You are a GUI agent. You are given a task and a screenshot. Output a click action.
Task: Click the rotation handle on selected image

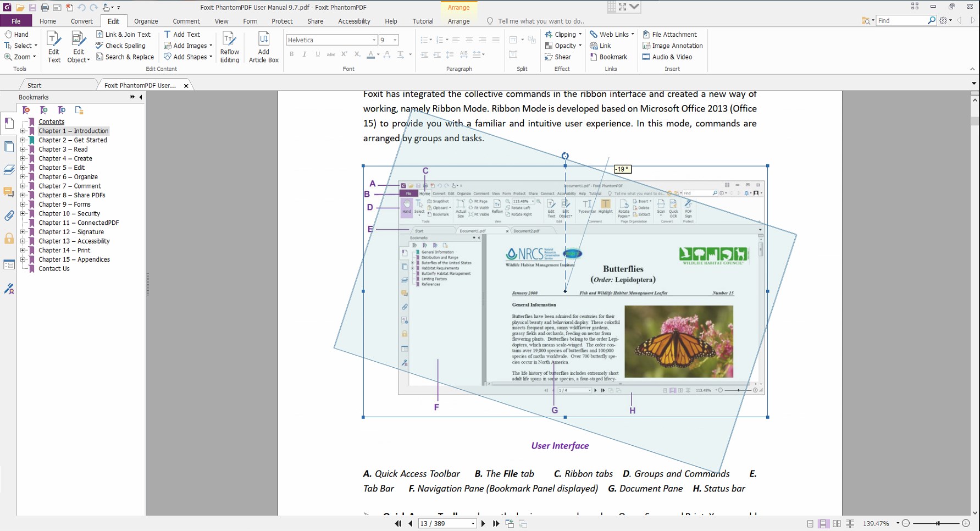tap(565, 156)
